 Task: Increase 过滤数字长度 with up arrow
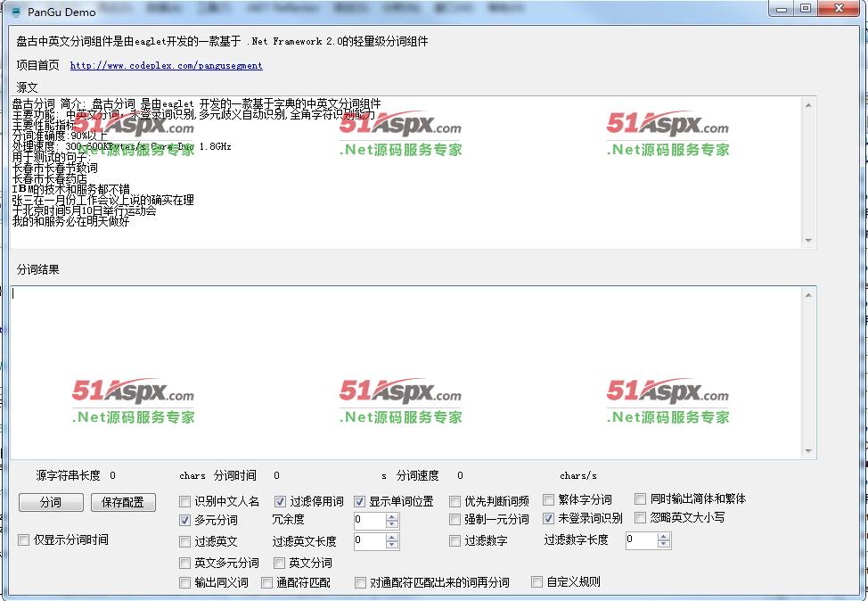click(664, 537)
